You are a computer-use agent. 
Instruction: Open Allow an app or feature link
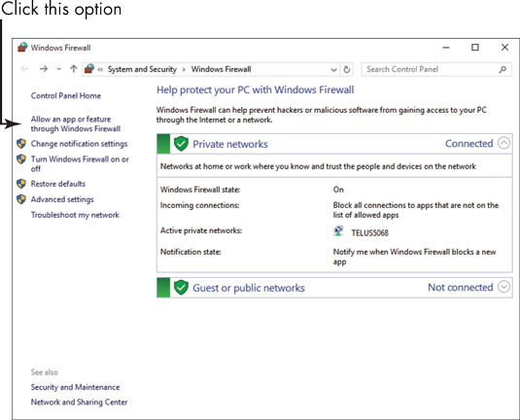[76, 123]
